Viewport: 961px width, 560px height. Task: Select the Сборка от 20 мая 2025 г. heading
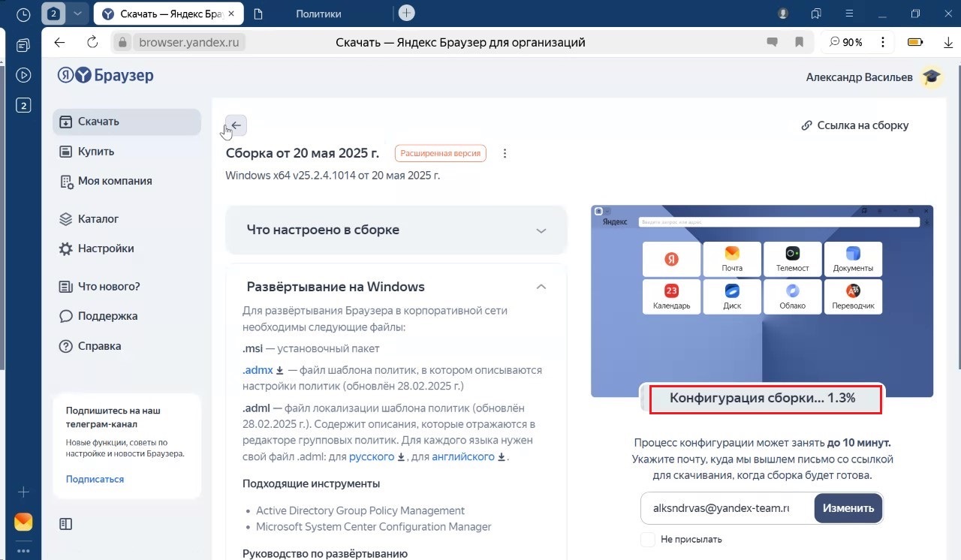tap(303, 153)
